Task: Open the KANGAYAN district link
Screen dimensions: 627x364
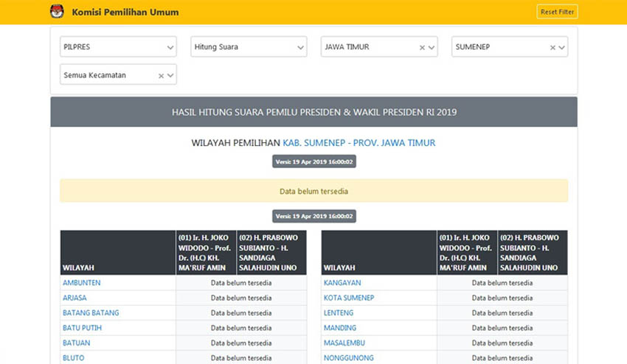Action: point(342,282)
